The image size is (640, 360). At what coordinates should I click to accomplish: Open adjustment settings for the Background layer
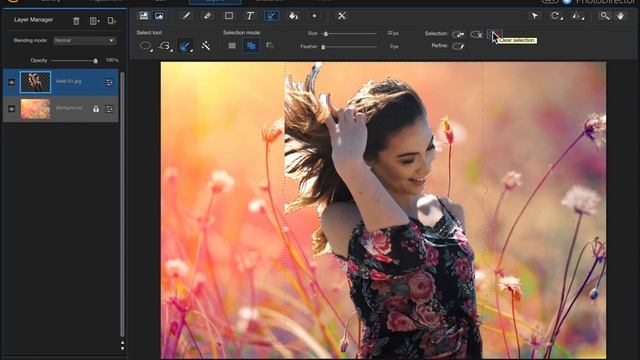(109, 109)
